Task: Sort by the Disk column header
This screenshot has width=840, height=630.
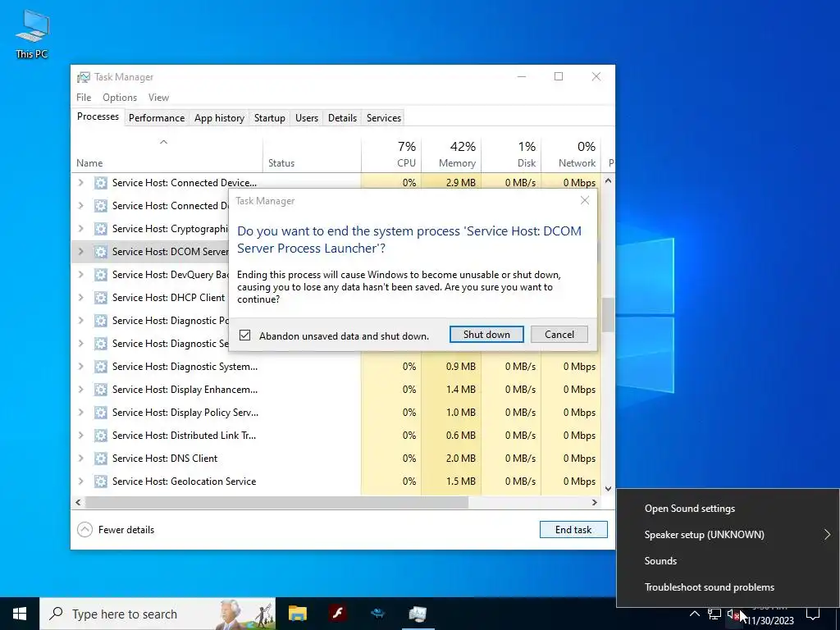Action: click(x=512, y=153)
